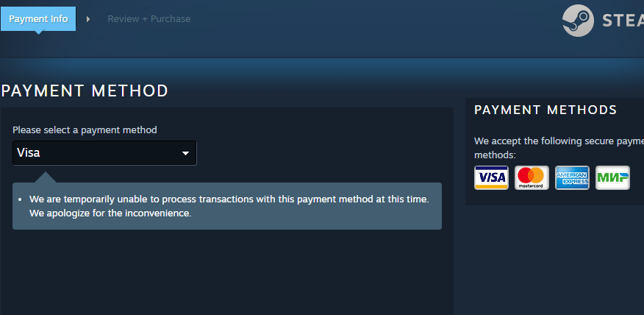Click the American Express card logo
Screen dimensions: 644x315
click(x=572, y=177)
